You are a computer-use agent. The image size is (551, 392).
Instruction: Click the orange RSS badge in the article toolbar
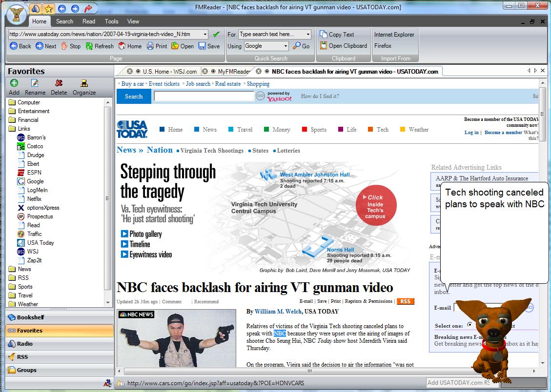pos(405,301)
